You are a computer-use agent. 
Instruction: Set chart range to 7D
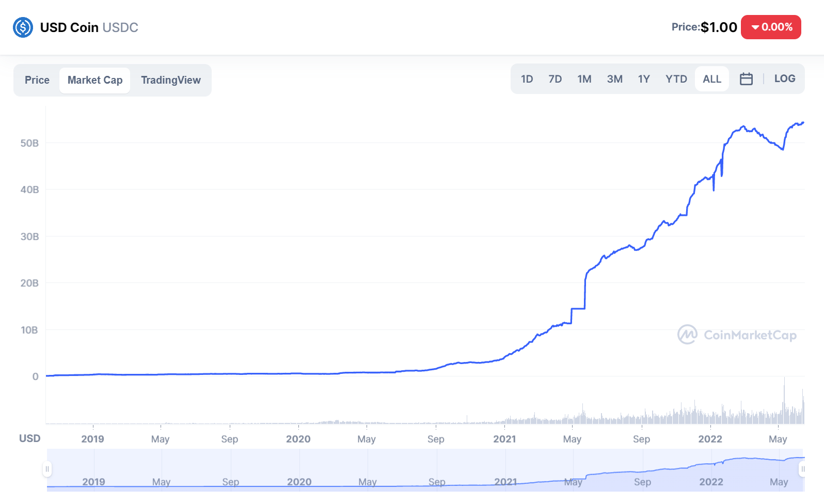555,79
